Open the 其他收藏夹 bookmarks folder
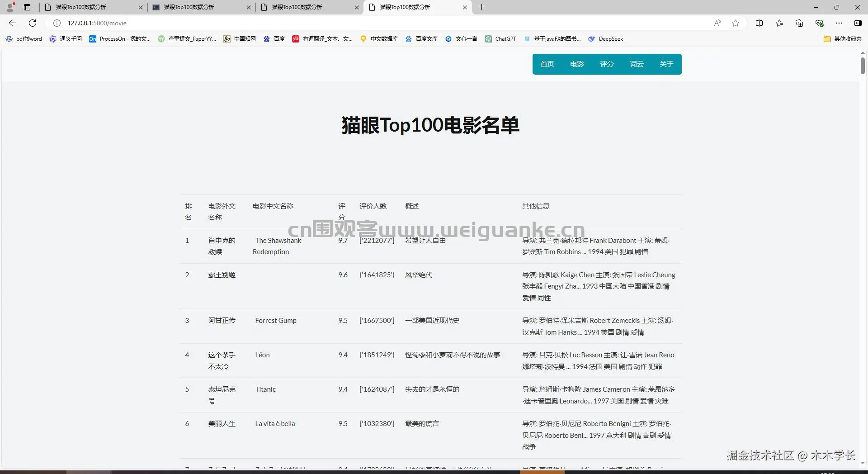This screenshot has width=868, height=474. pos(843,39)
